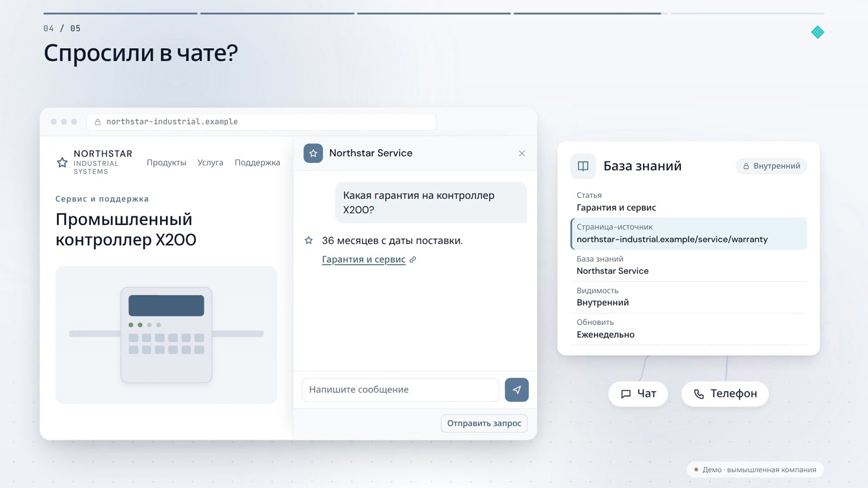Click the База знаний row Northstar Service
868x488 pixels.
coord(689,265)
